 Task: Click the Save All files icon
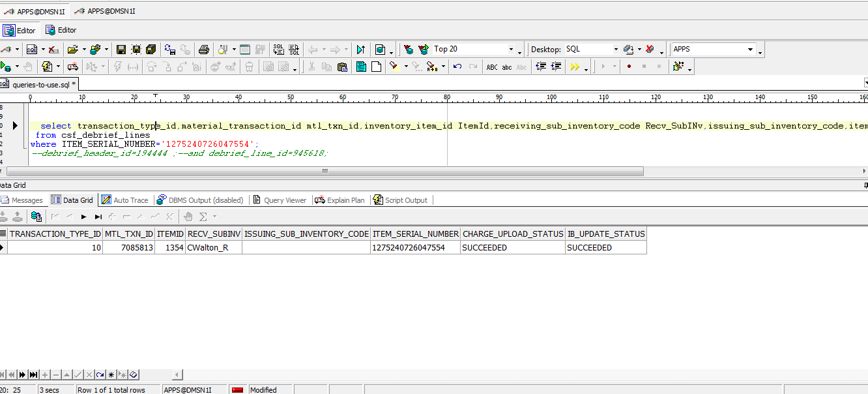point(151,50)
